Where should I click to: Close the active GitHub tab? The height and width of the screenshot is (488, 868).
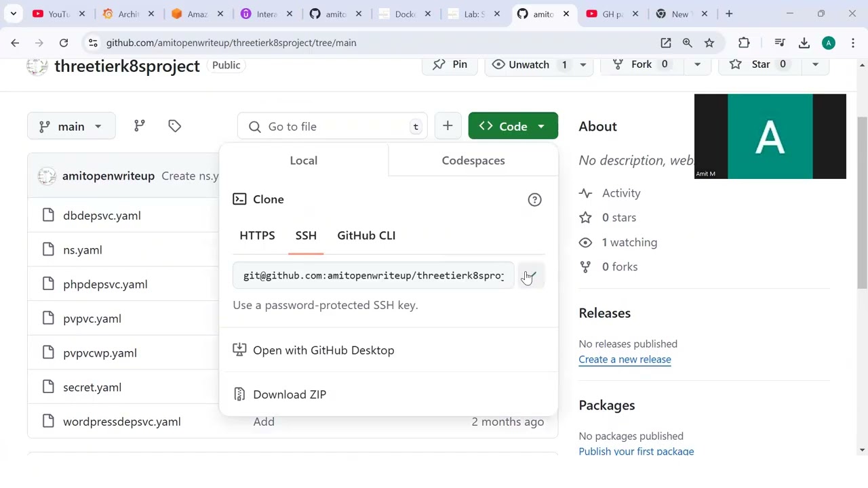coord(566,14)
